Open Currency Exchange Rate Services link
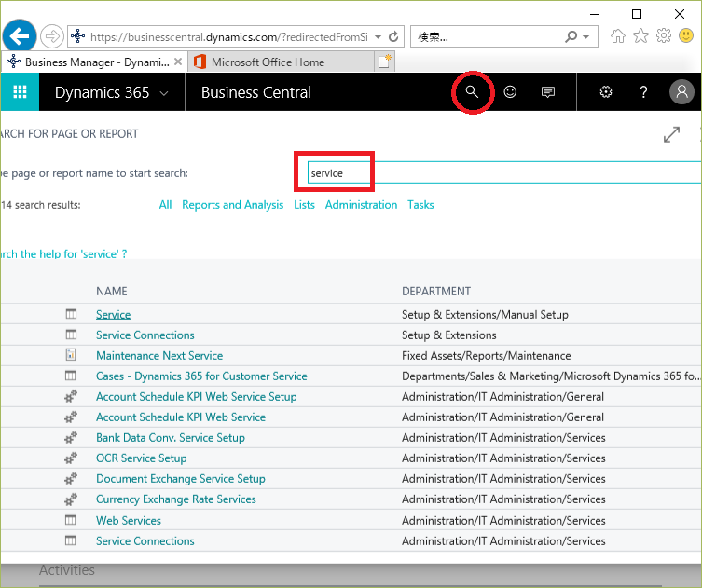The height and width of the screenshot is (588, 702). click(x=176, y=499)
